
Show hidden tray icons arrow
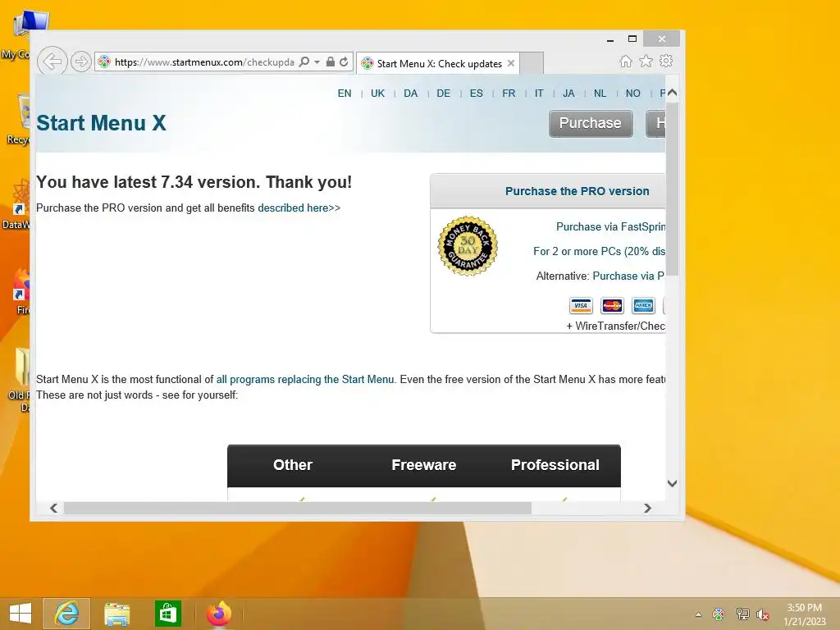(x=699, y=614)
